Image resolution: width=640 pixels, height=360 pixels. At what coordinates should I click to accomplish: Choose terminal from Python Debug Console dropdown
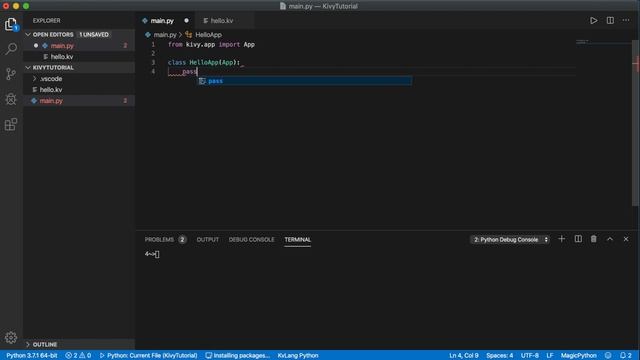510,240
